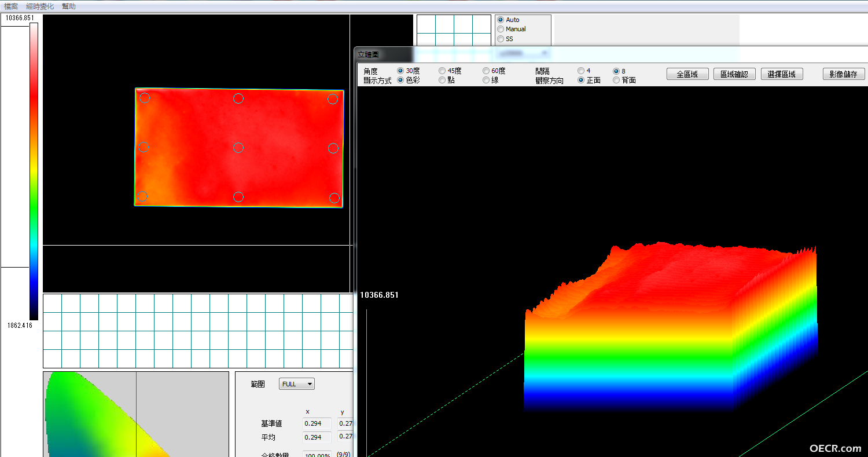This screenshot has width=868, height=457.
Task: Click the 平均 x field showing 0.294
Action: pyautogui.click(x=317, y=437)
